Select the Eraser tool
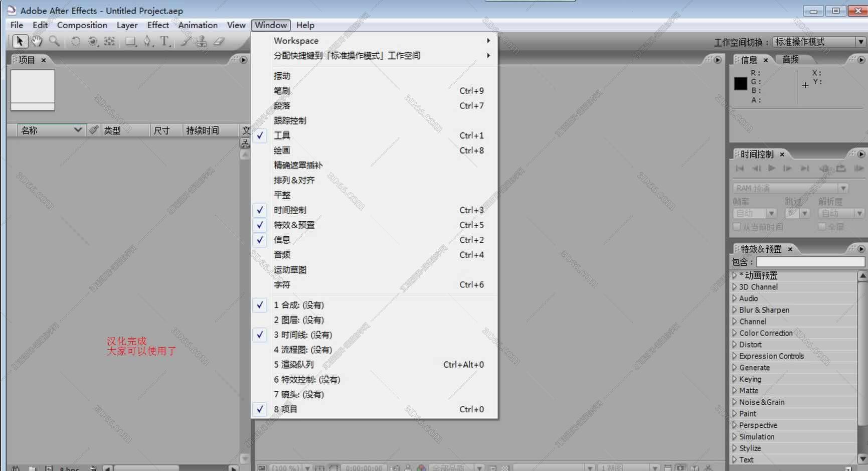The width and height of the screenshot is (868, 471). (x=219, y=41)
